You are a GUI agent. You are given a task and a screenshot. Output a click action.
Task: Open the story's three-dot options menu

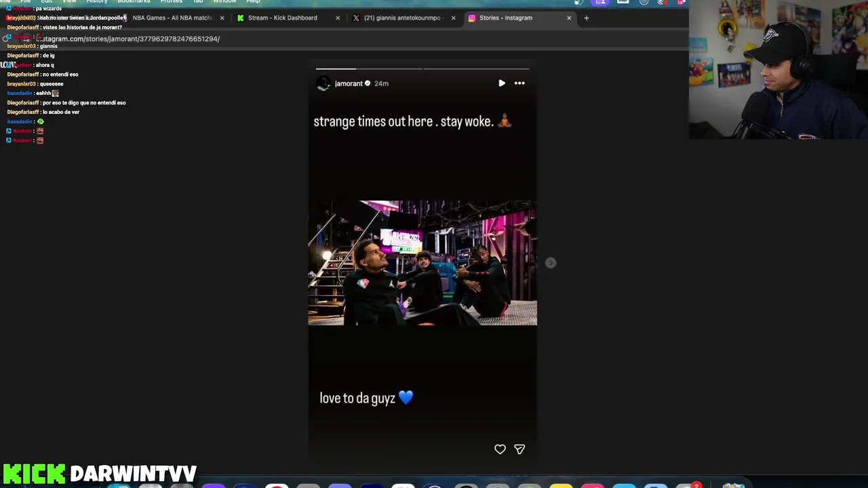(x=519, y=83)
